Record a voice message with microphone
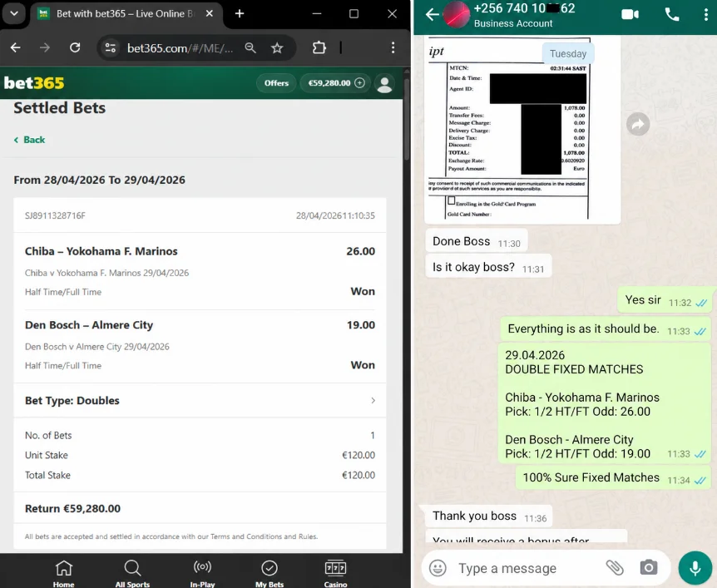This screenshot has width=717, height=588. click(x=695, y=568)
